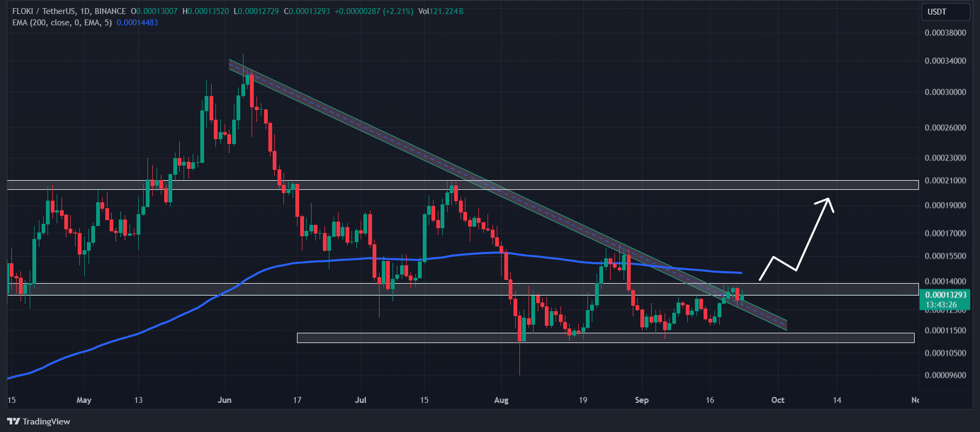Screen dimensions: 980x432
Task: Click the 13 date label on time axis
Action: click(139, 400)
